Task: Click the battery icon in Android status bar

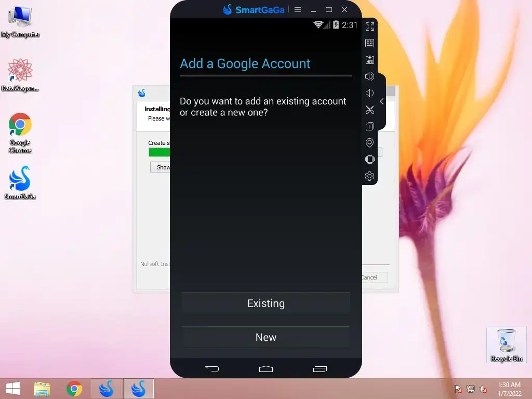Action: point(336,25)
